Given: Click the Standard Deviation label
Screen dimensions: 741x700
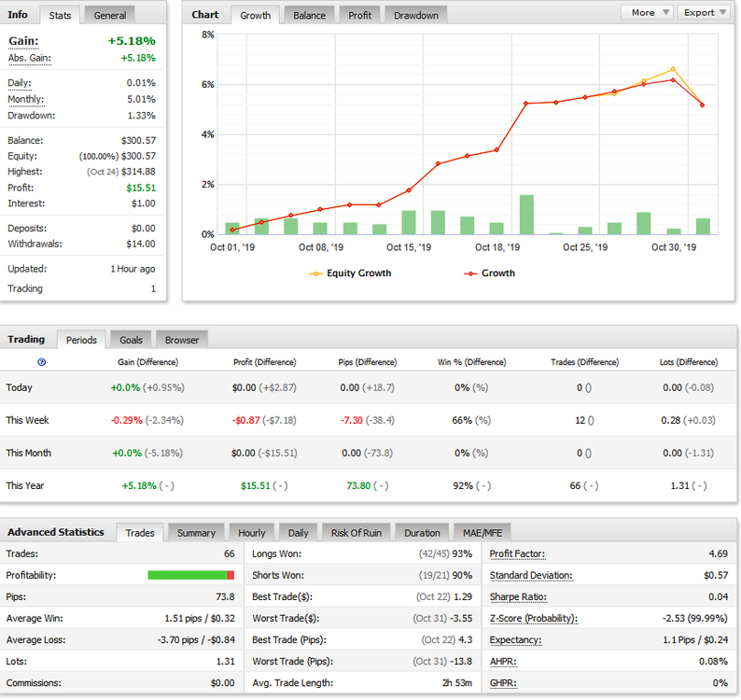Looking at the screenshot, I should click(531, 575).
